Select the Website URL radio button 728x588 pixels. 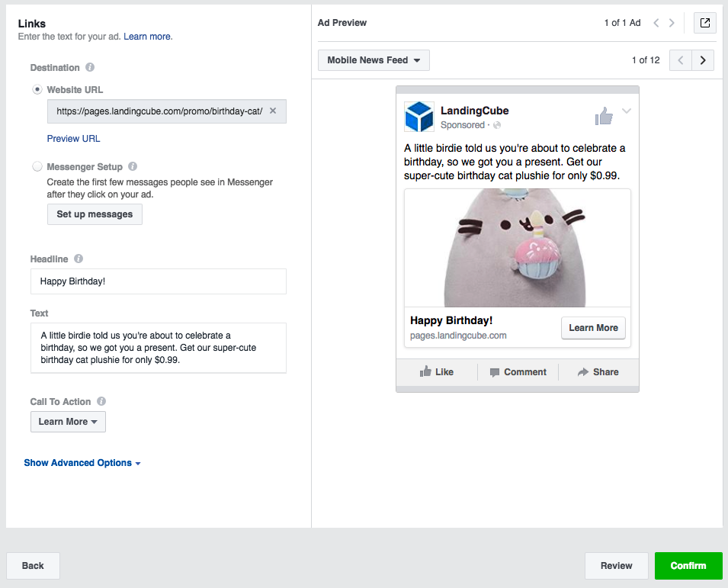[37, 89]
